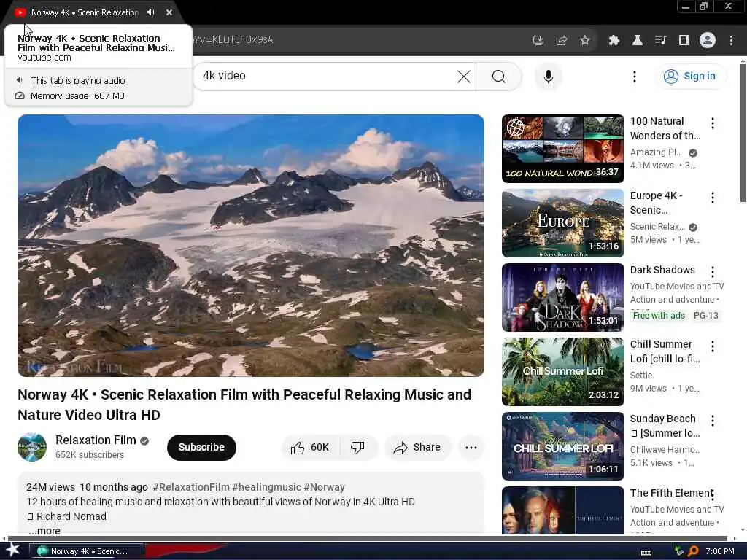The image size is (747, 560).
Task: Select the Norway 4K Scenic Relaxation tab
Action: [85, 12]
